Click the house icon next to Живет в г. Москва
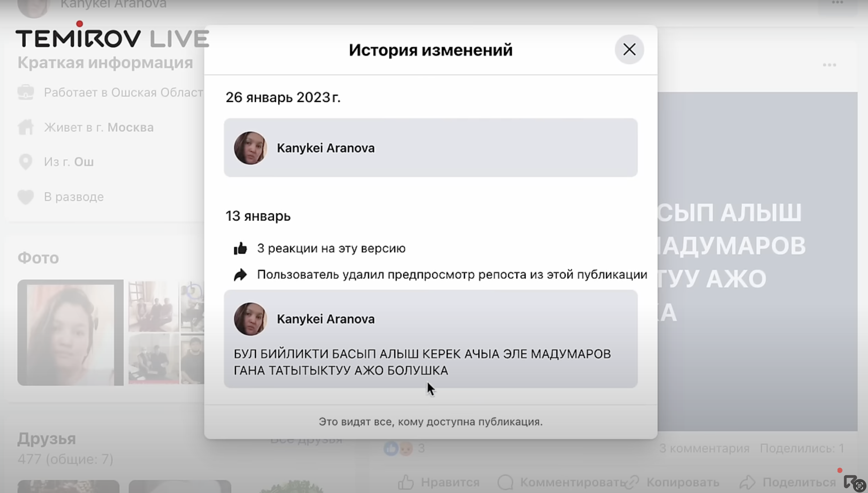This screenshot has height=493, width=868. [26, 127]
